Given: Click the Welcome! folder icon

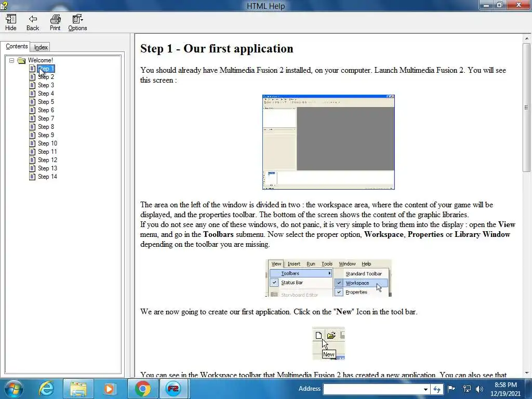Looking at the screenshot, I should [x=21, y=60].
